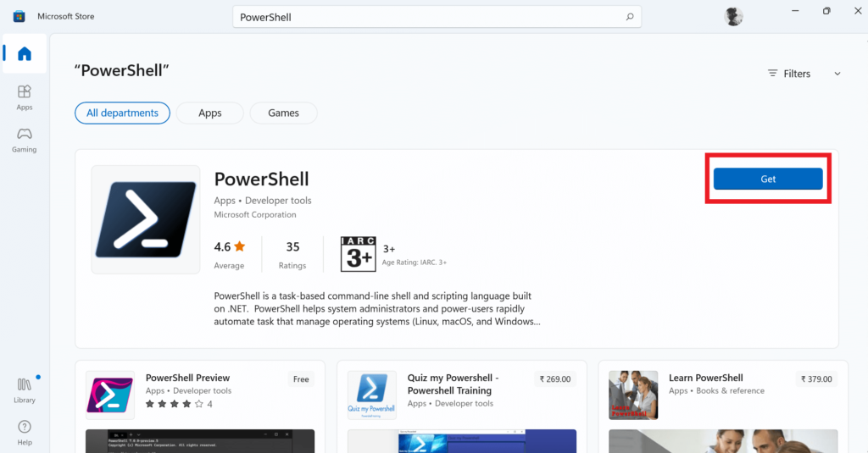868x453 pixels.
Task: Open Gaming section in sidebar
Action: click(25, 140)
